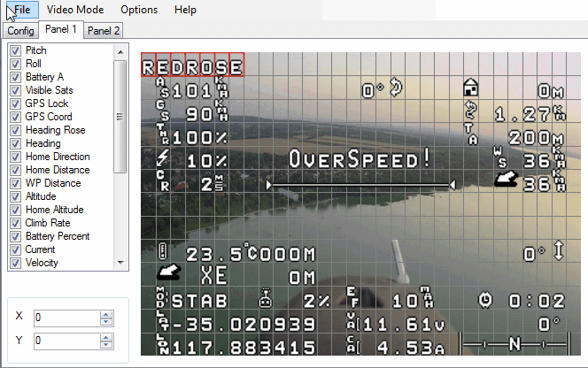Open the Video Mode menu
The width and height of the screenshot is (588, 368).
click(75, 10)
